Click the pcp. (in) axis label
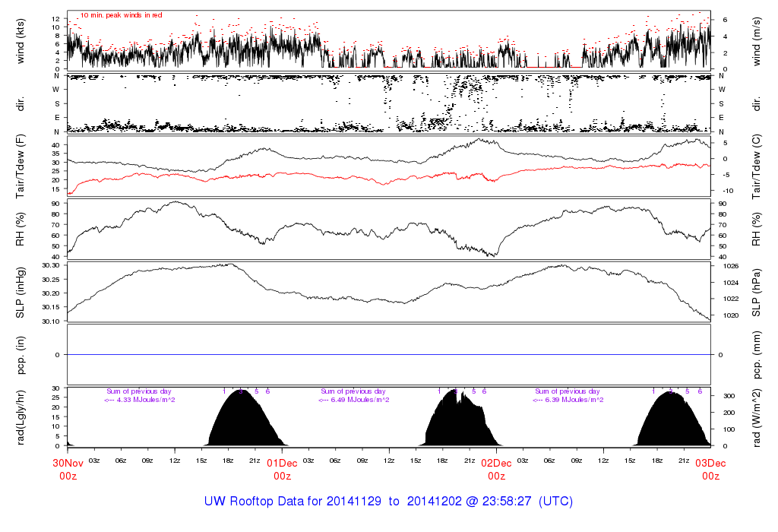This screenshot has width=778, height=532. [x=21, y=354]
